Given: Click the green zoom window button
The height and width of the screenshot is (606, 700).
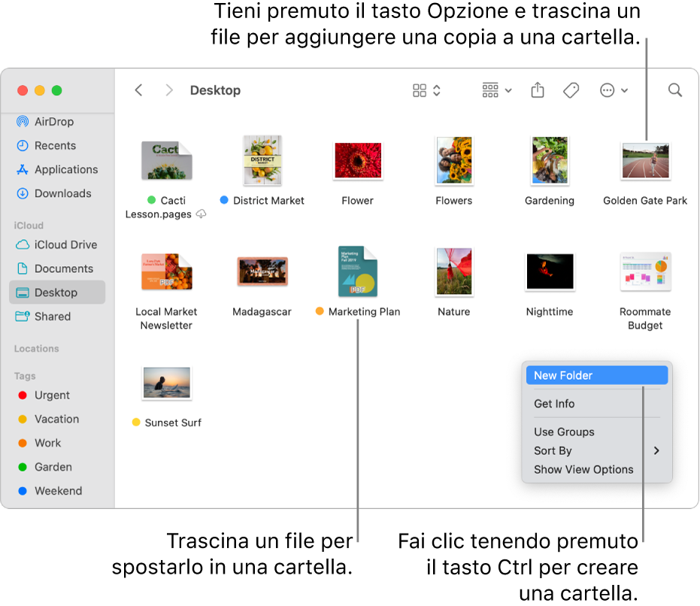Looking at the screenshot, I should 56,90.
